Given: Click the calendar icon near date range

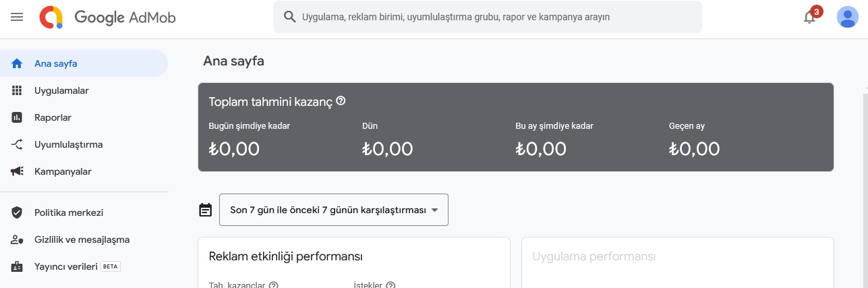Looking at the screenshot, I should click(x=206, y=210).
